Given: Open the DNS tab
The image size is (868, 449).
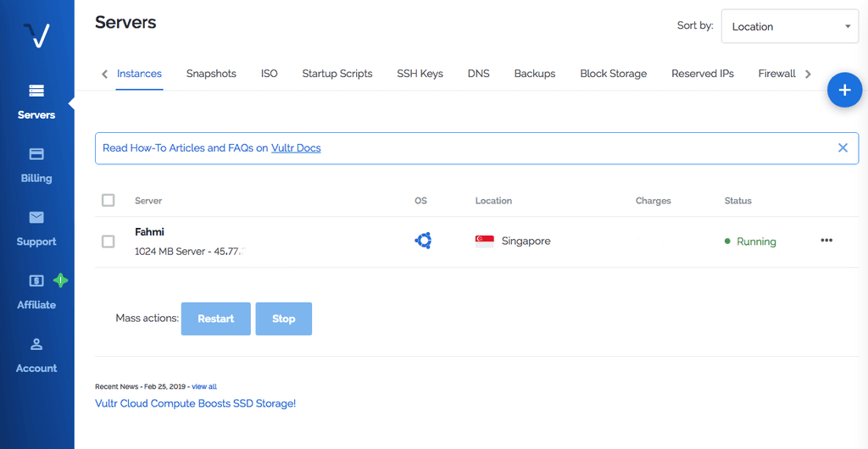Looking at the screenshot, I should [478, 74].
